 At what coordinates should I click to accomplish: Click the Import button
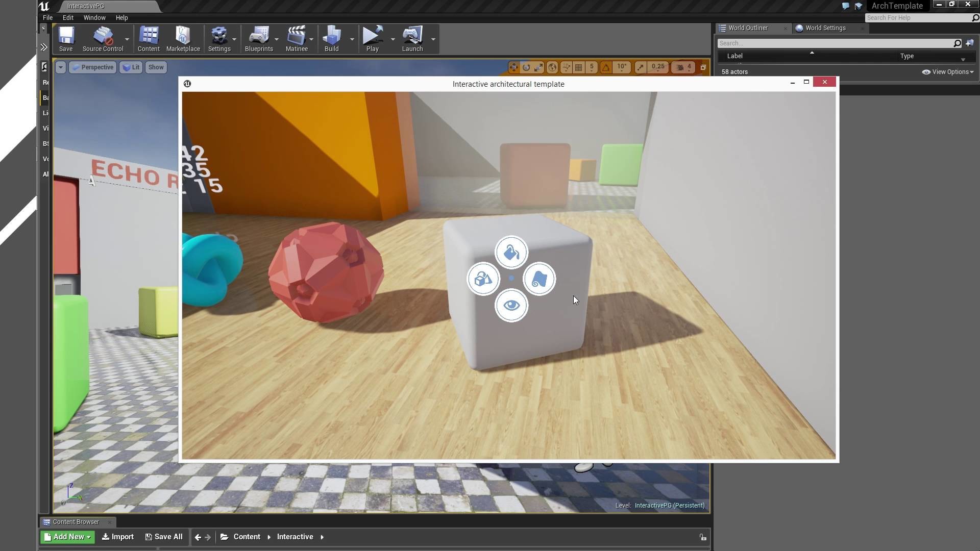(x=118, y=537)
